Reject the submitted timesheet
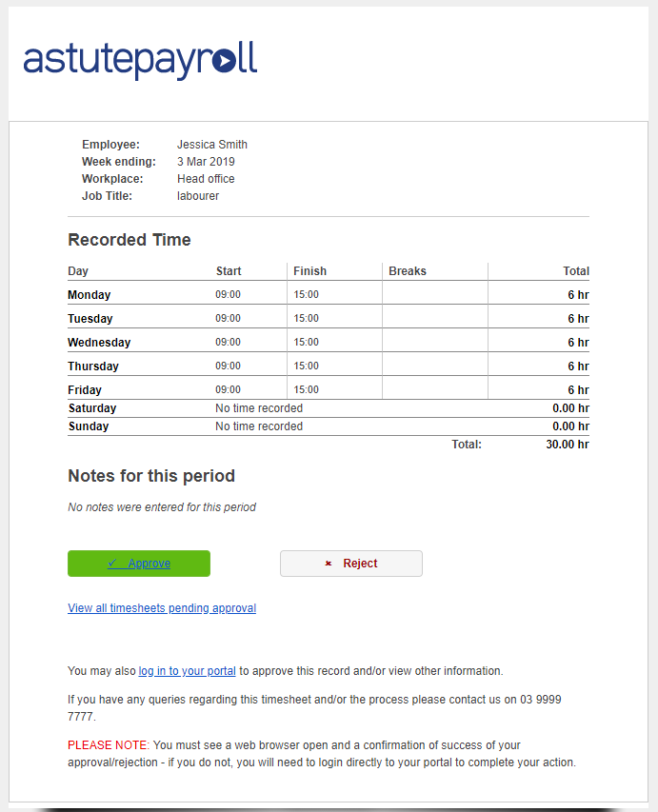Screen dimensions: 658x812 (x=350, y=563)
